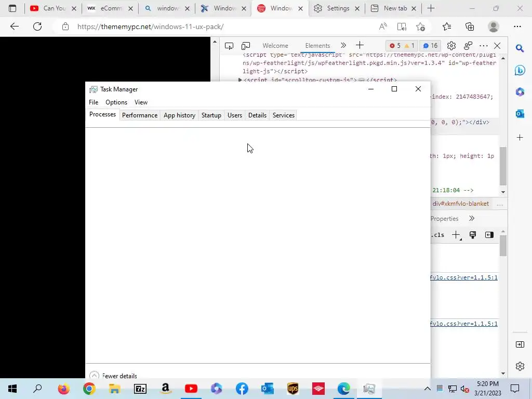The width and height of the screenshot is (532, 399).
Task: Select the Startup tab in Task Manager
Action: tap(211, 115)
